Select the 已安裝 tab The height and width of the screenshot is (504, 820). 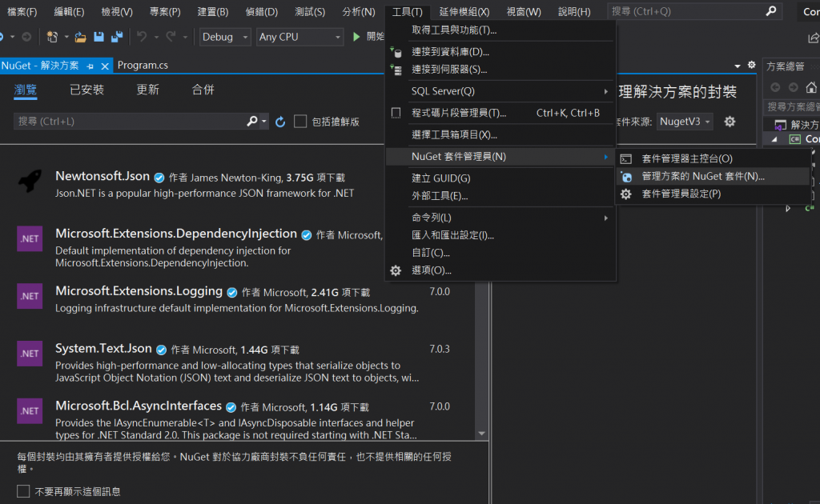point(86,90)
